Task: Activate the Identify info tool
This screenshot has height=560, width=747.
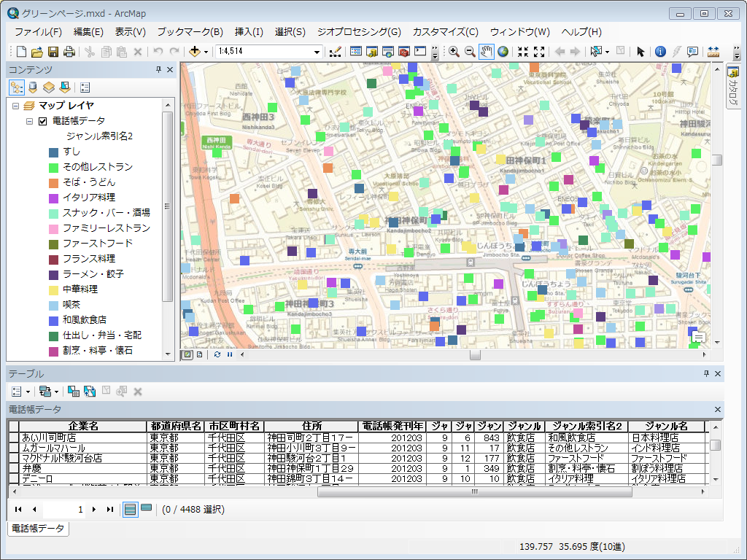Action: coord(660,52)
